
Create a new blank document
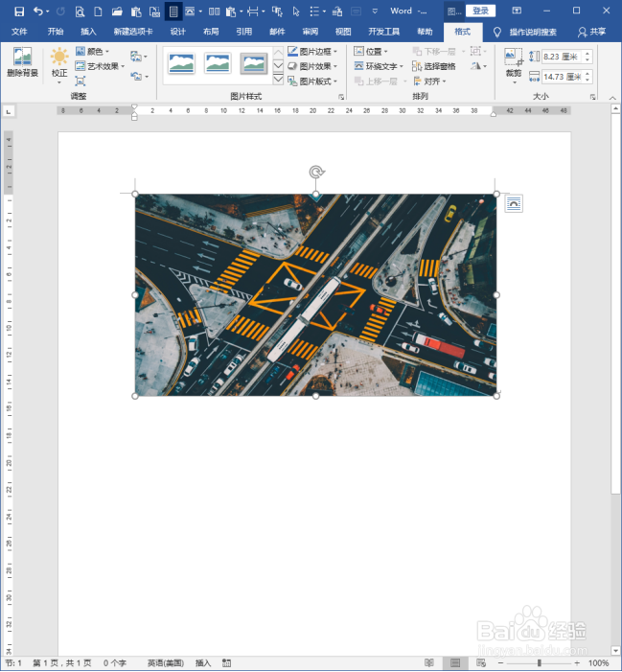point(98,12)
